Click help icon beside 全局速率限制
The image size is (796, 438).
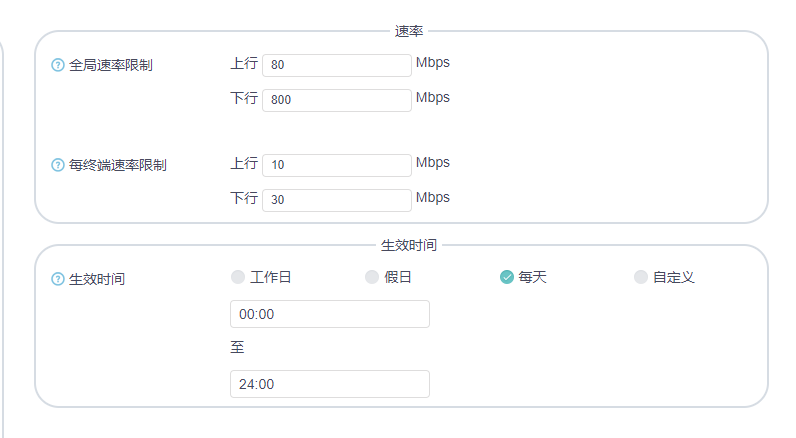(58, 65)
